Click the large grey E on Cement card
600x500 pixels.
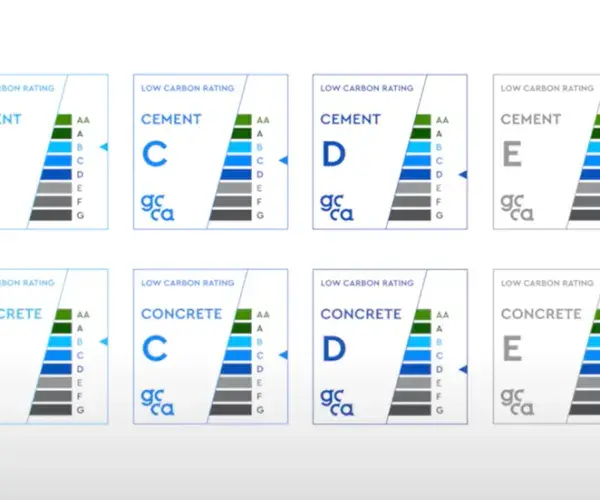[x=512, y=154]
